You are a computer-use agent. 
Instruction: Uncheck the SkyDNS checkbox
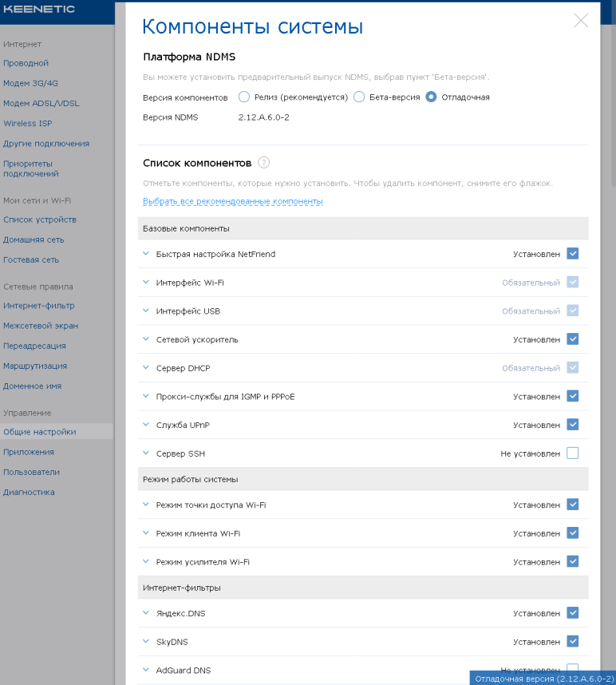pyautogui.click(x=572, y=641)
